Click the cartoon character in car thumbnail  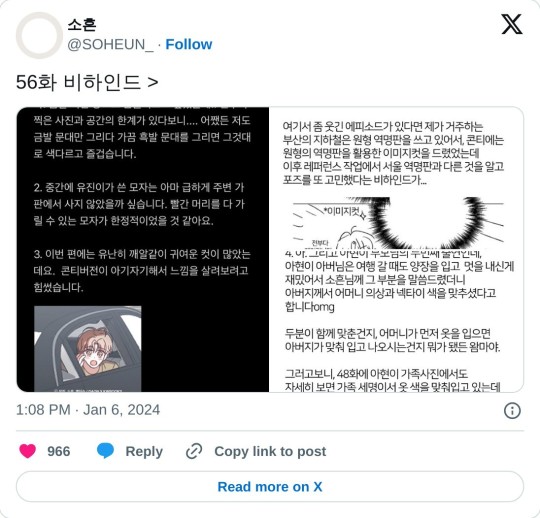pyautogui.click(x=87, y=349)
